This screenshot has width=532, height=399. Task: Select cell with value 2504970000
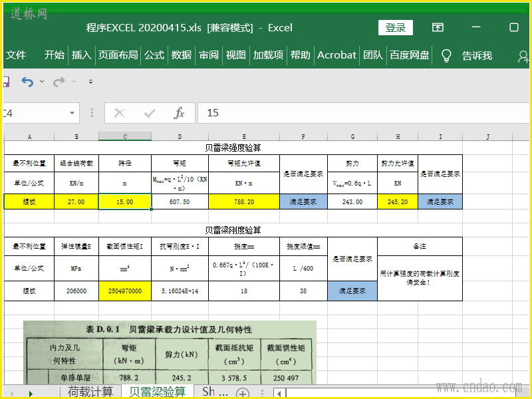[x=125, y=291]
